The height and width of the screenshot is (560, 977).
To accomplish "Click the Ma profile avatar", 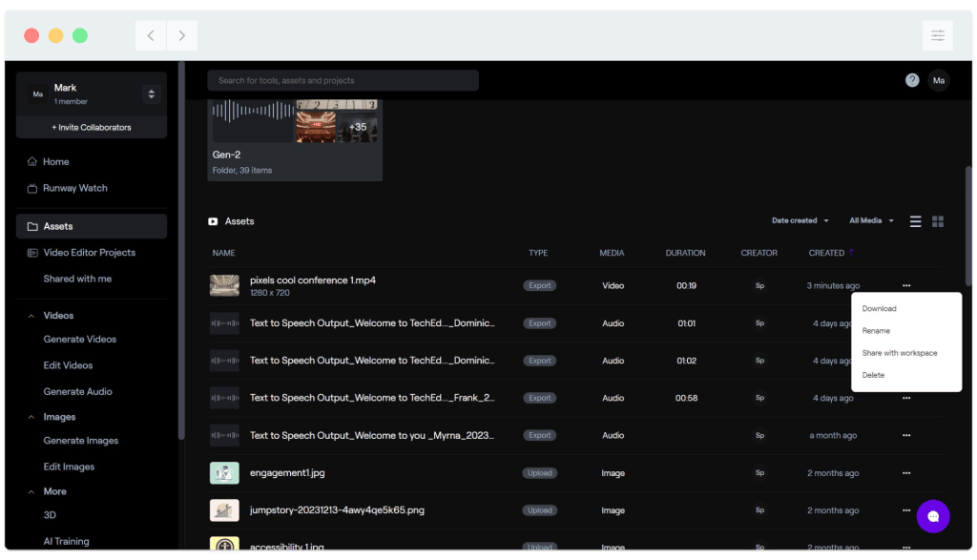I will (x=939, y=80).
